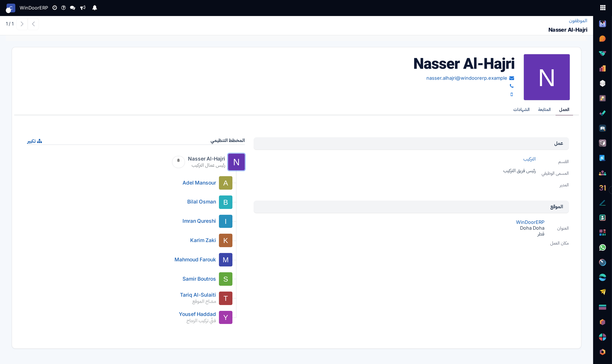This screenshot has width=612, height=364.
Task: Open the apps grid menu icon
Action: click(x=603, y=8)
